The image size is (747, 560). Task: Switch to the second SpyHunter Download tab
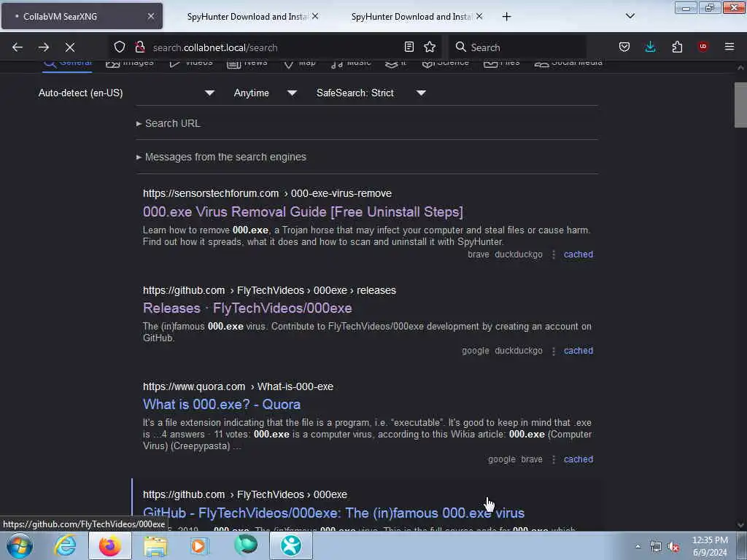411,16
